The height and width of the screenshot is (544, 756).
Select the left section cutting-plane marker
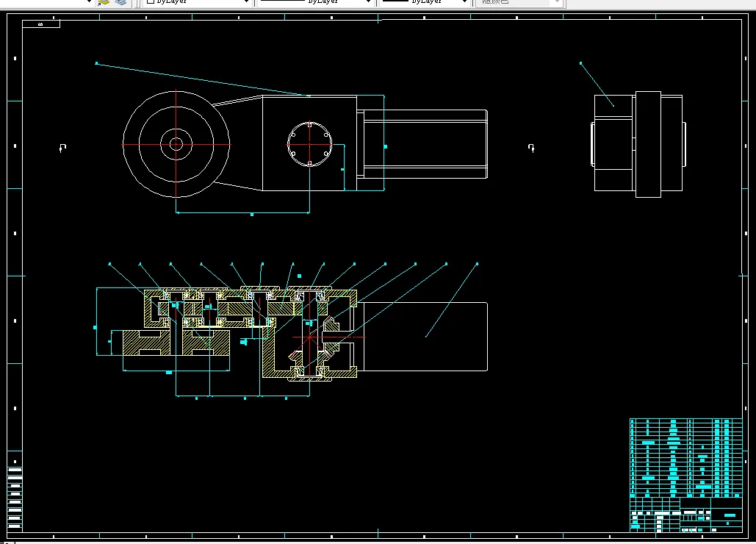(62, 148)
